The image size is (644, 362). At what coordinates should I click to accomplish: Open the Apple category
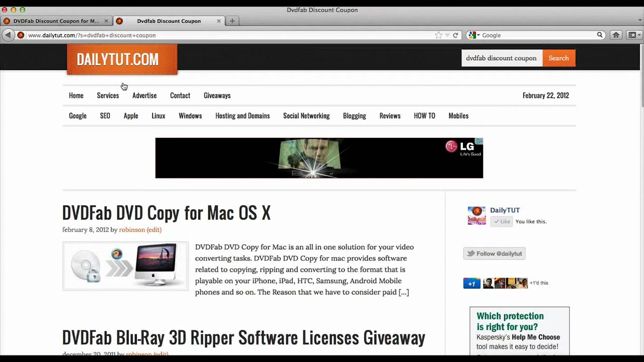pyautogui.click(x=131, y=116)
